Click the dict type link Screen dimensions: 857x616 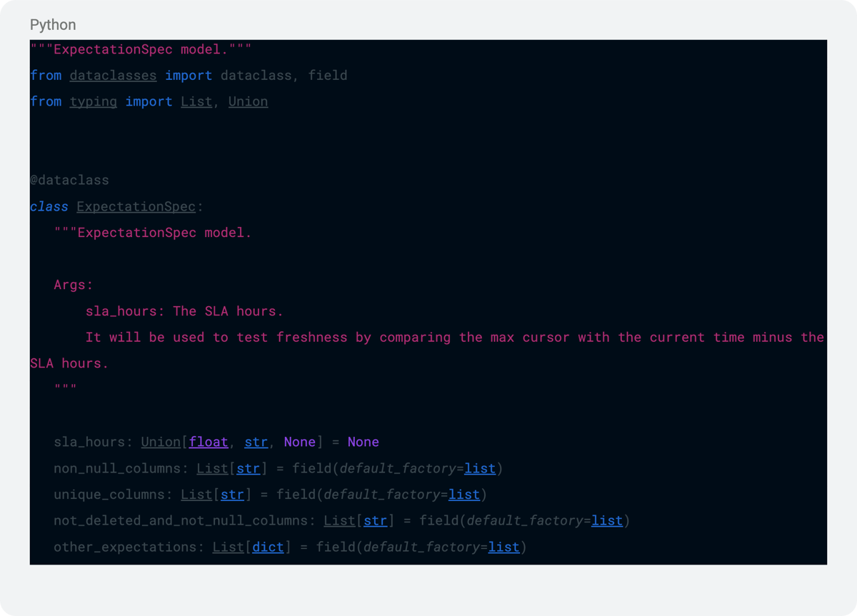coord(268,547)
